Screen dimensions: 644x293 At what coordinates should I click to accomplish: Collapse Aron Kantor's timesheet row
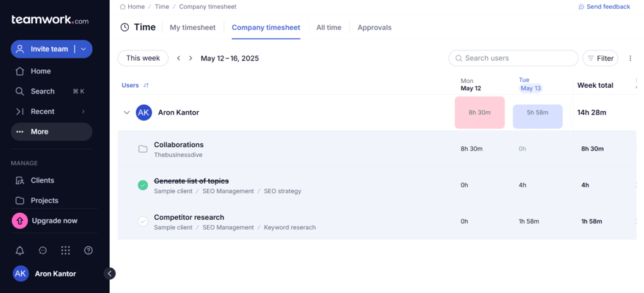point(126,112)
